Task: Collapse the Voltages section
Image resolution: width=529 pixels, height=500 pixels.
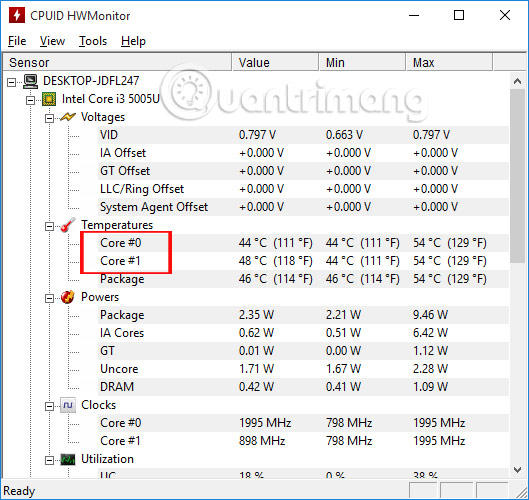Action: click(49, 118)
